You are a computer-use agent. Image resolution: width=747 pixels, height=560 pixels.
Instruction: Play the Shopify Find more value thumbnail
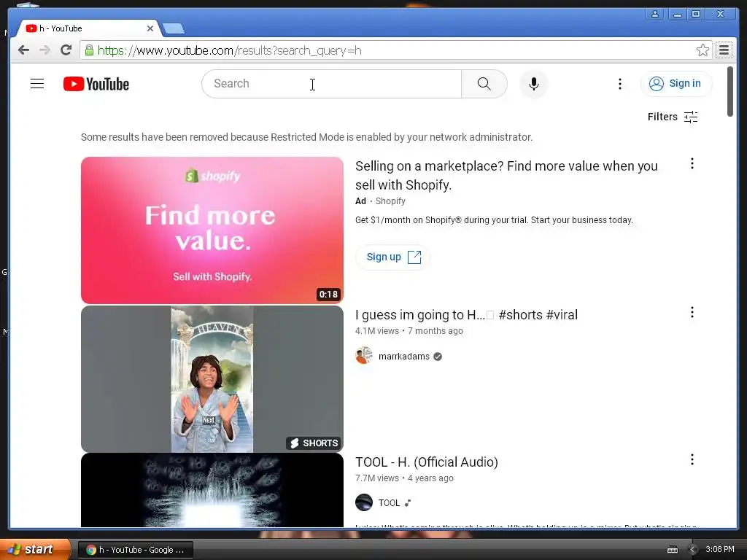pos(212,230)
